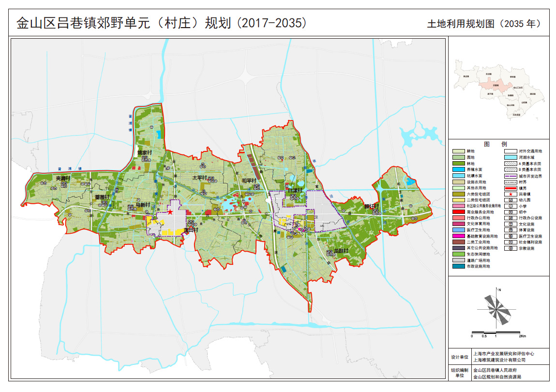Click the 马新村 village label on map

point(143,205)
